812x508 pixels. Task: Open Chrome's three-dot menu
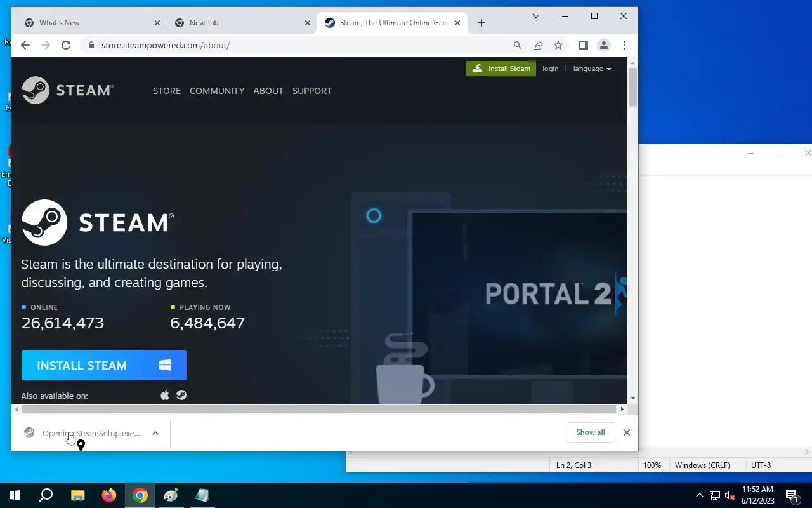(624, 45)
